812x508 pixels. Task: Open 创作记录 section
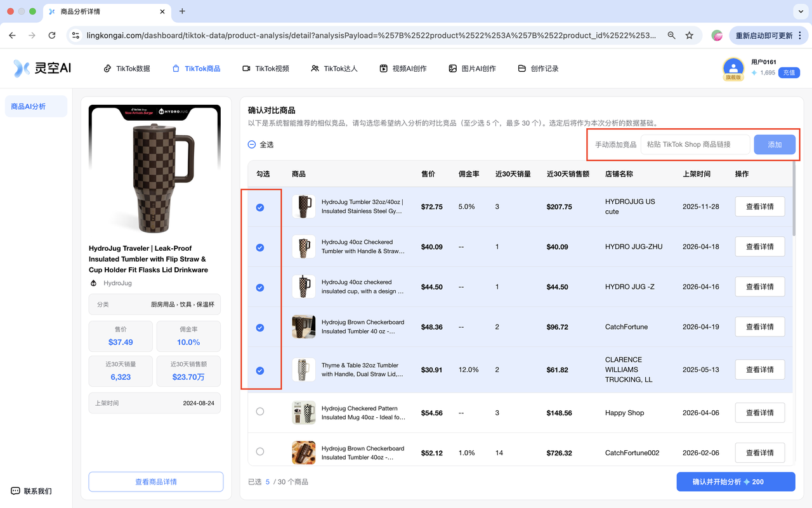pos(539,69)
